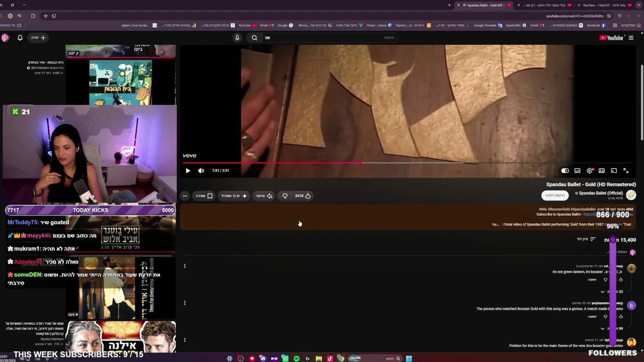Subscribe to Spandau Ballet (Official) channel
Image resolution: width=644 pixels, height=362 pixels.
555,196
